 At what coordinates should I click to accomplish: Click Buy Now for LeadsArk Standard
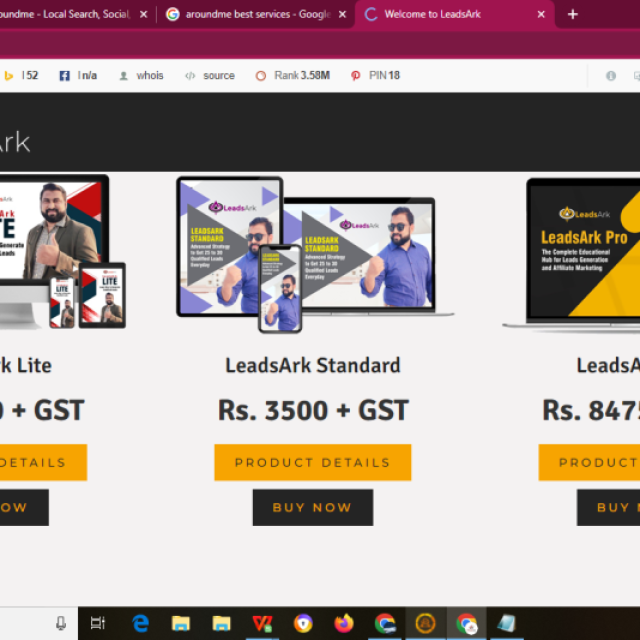coord(313,507)
